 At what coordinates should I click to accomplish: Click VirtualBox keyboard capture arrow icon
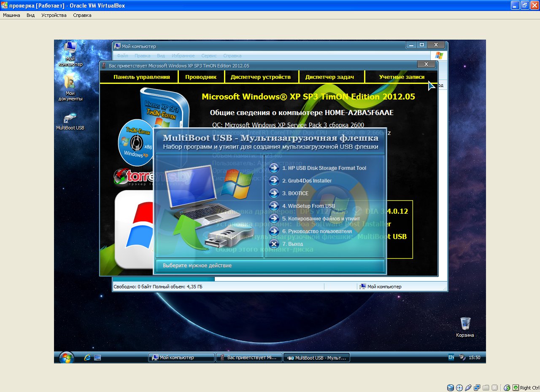click(516, 388)
